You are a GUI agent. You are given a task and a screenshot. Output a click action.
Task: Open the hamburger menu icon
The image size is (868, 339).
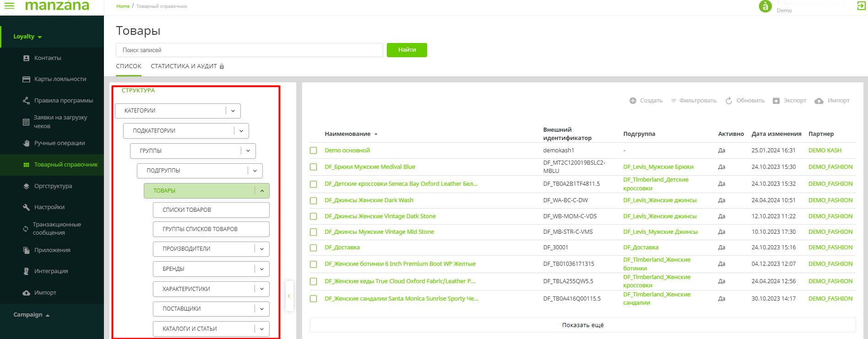(x=9, y=5)
